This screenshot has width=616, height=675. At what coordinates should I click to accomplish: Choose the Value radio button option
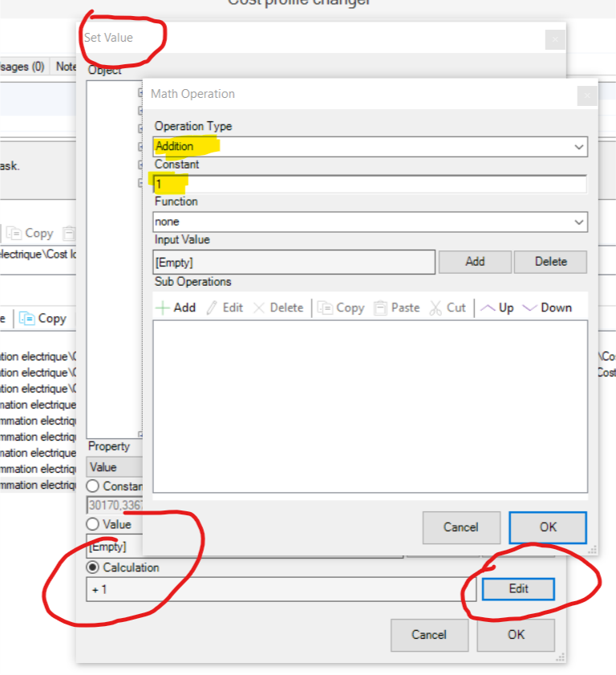coord(93,524)
